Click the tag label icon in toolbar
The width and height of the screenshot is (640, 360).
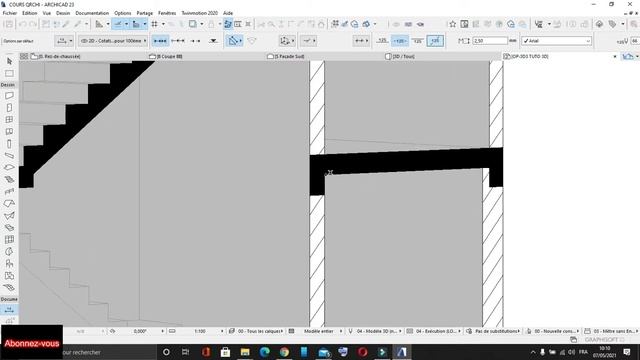coord(612,24)
